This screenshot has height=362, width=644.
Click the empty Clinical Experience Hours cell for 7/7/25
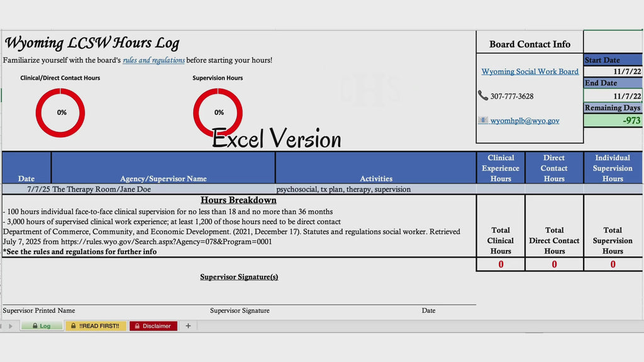(x=501, y=189)
